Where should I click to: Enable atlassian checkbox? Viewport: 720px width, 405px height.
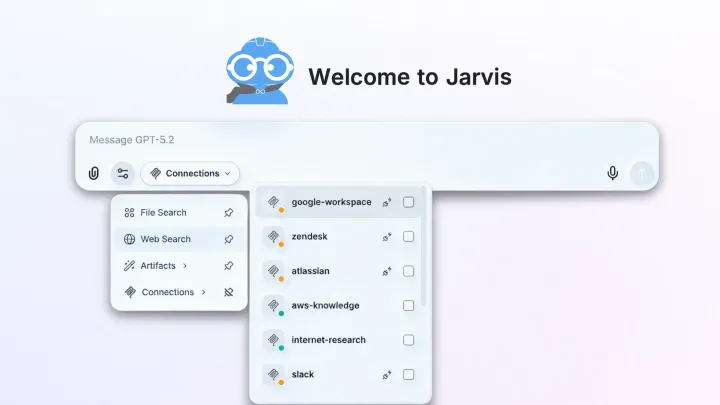pyautogui.click(x=408, y=271)
